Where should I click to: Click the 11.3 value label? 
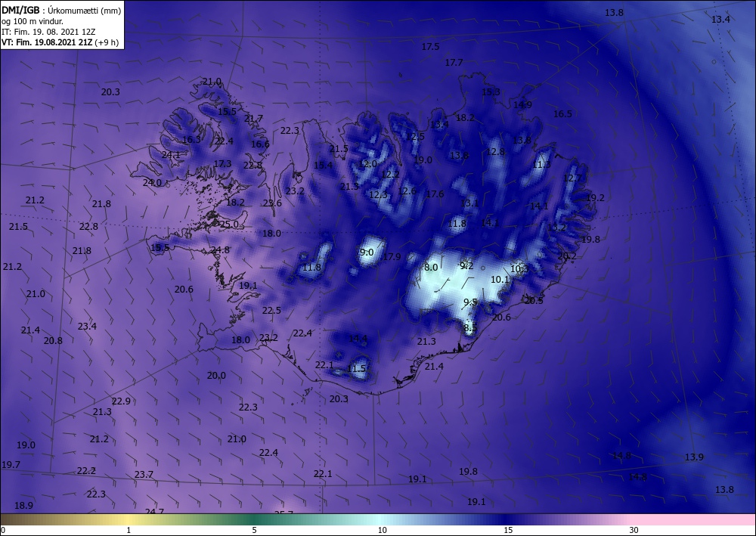click(541, 165)
